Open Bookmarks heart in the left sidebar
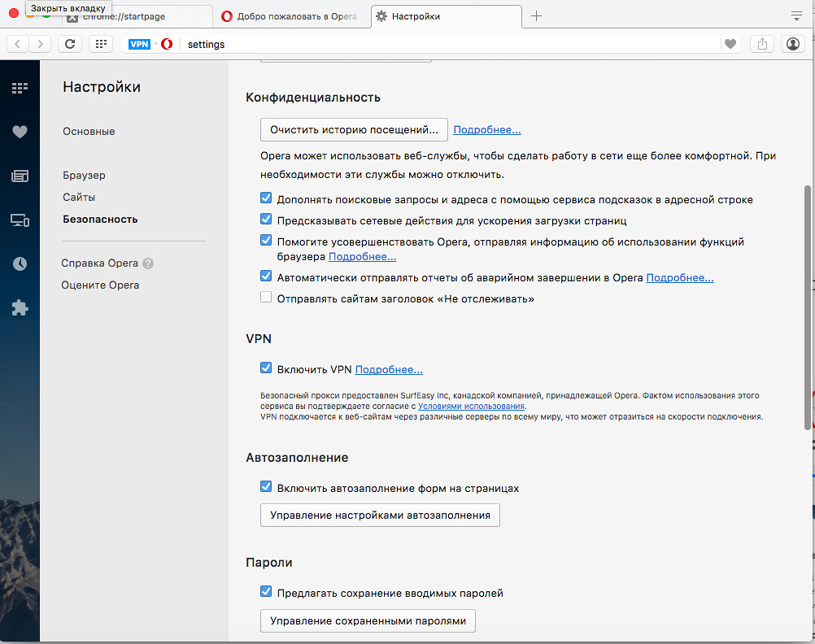The height and width of the screenshot is (644, 815). tap(20, 132)
